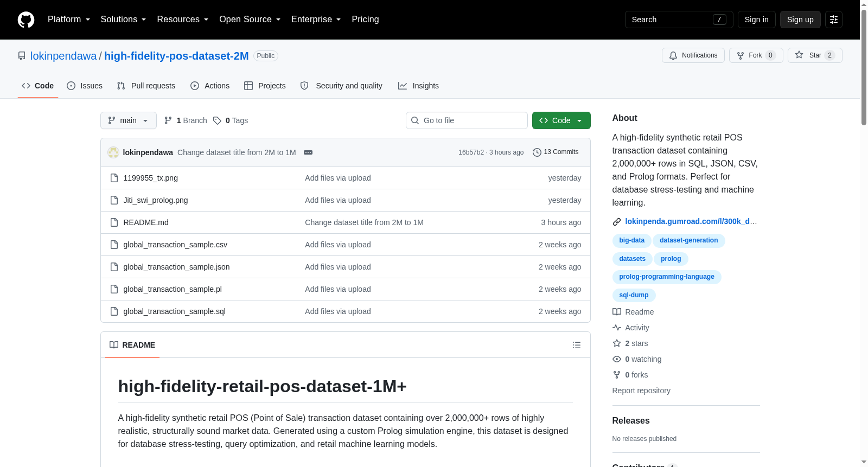Select the sql-dump topic tag
868x467 pixels.
coord(634,295)
